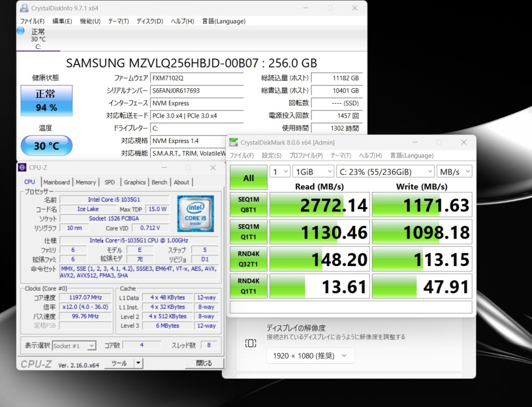Click the Level 3 cache value 6 MBytes
Screen dimensions: 532x407
tap(168, 325)
